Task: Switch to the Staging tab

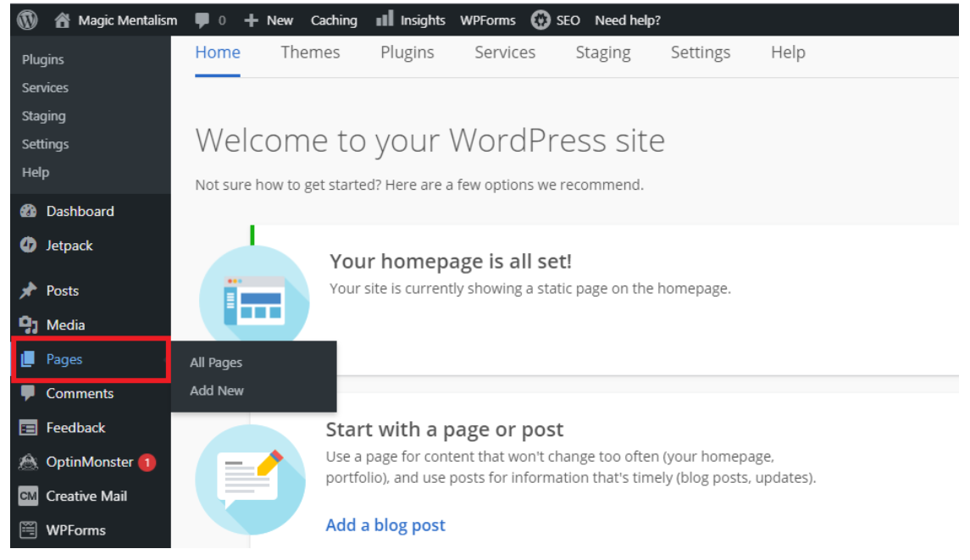Action: tap(603, 53)
